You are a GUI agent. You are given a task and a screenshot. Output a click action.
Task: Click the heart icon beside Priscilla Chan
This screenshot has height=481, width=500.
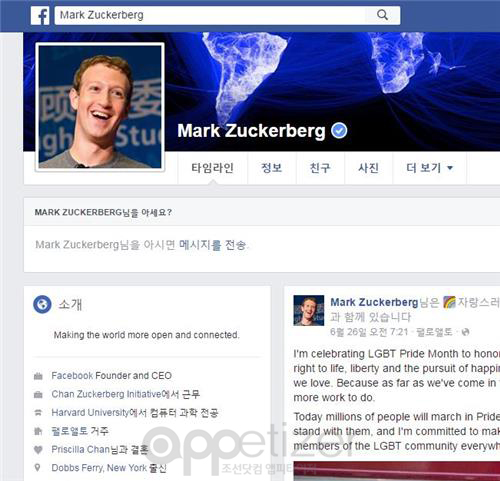coord(38,450)
